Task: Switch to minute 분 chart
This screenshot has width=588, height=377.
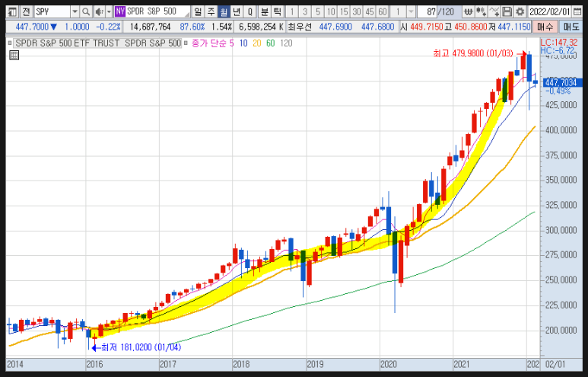Action: click(265, 12)
